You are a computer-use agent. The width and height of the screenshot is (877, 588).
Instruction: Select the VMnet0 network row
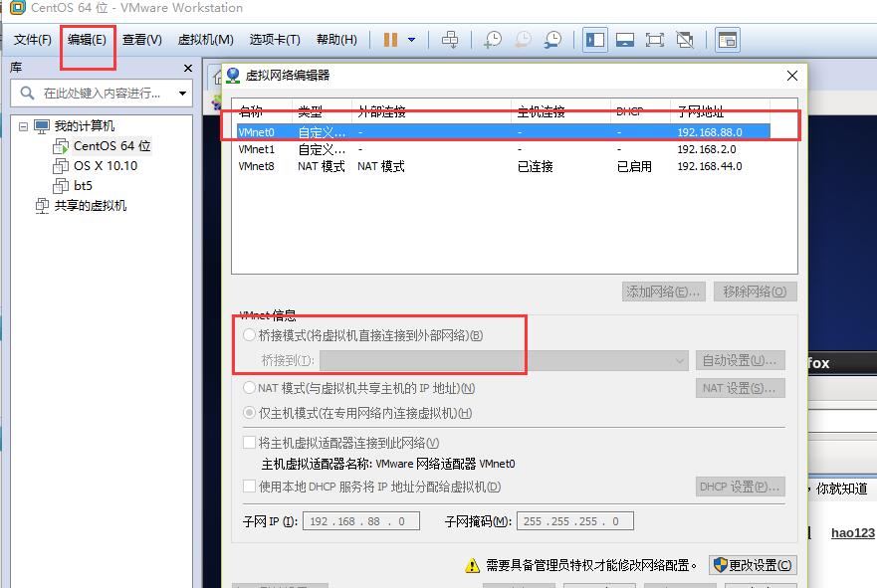point(504,132)
